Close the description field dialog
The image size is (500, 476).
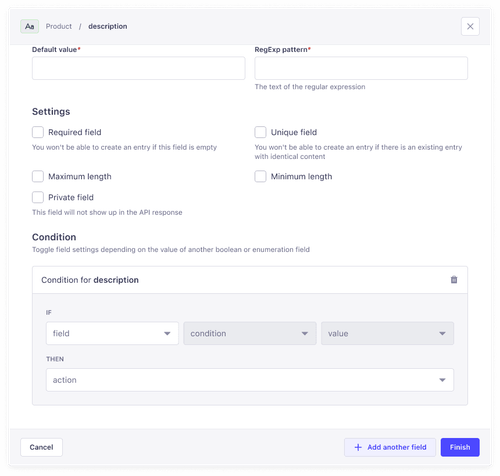pyautogui.click(x=470, y=26)
